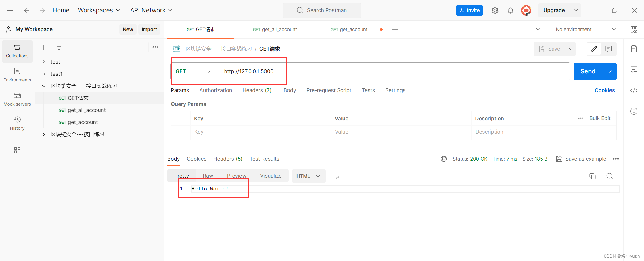Viewport: 644px width, 261px height.
Task: Open the Collections sidebar section
Action: [17, 51]
